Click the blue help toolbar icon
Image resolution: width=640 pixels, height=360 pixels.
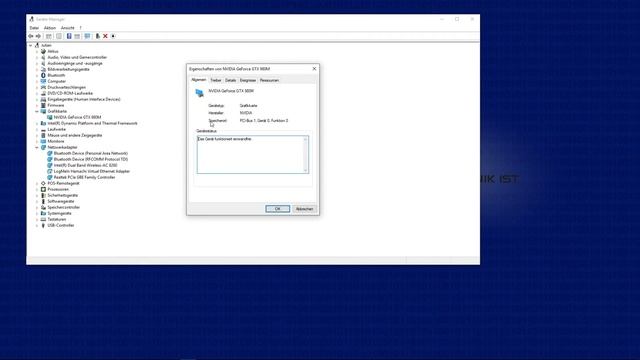point(69,36)
